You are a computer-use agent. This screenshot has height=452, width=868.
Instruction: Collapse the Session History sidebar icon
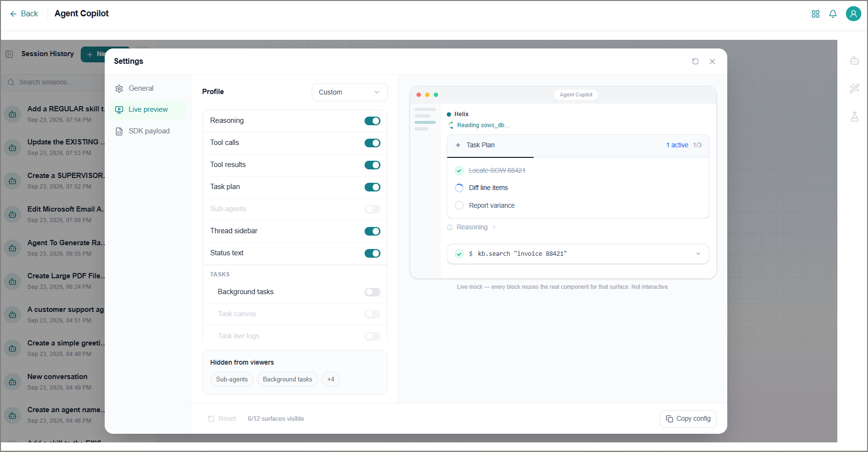(x=9, y=54)
